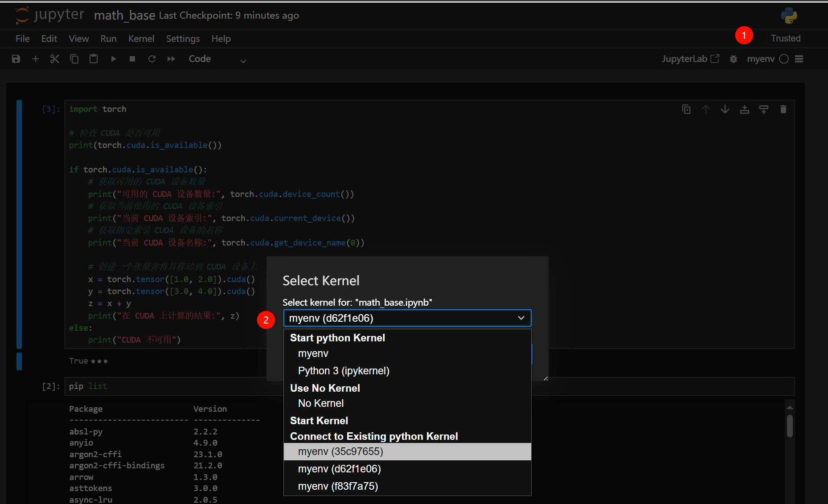Click the absl-py package row
This screenshot has width=828, height=504.
143,432
